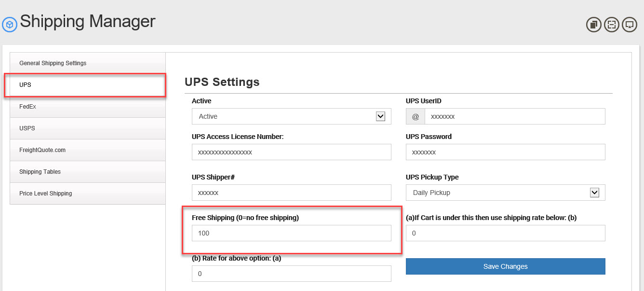This screenshot has width=644, height=291.
Task: Go to the USPS tab
Action: (x=27, y=128)
